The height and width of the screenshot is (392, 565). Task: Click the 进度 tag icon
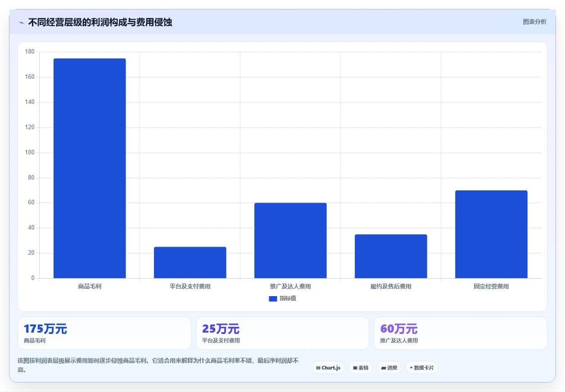coord(383,368)
